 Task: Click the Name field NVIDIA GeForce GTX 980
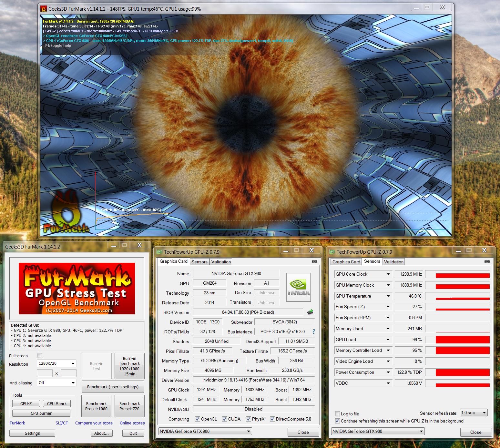tap(236, 273)
